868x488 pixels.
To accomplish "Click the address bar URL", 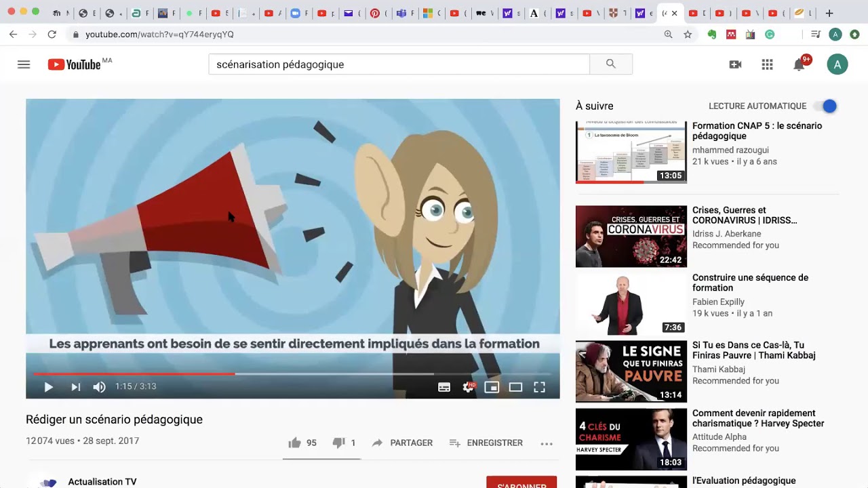I will (x=159, y=34).
